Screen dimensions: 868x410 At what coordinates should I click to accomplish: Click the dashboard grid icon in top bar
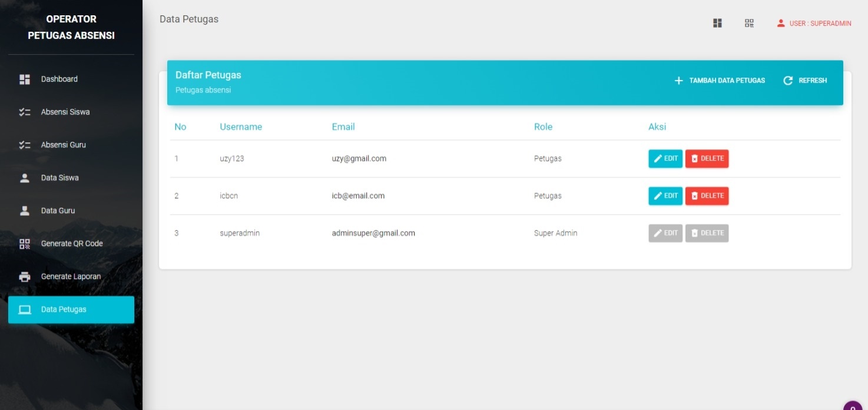pyautogui.click(x=717, y=23)
